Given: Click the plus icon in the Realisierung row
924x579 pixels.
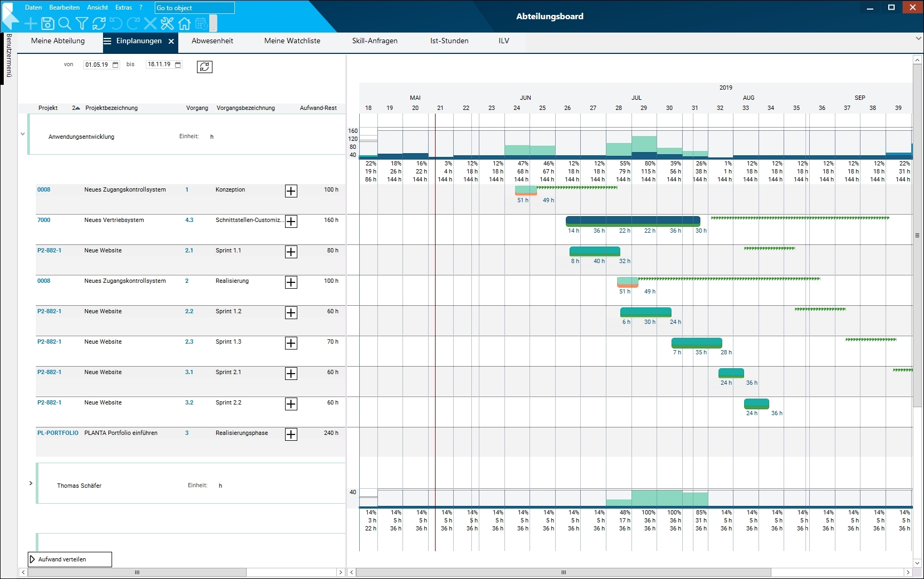Looking at the screenshot, I should [291, 282].
